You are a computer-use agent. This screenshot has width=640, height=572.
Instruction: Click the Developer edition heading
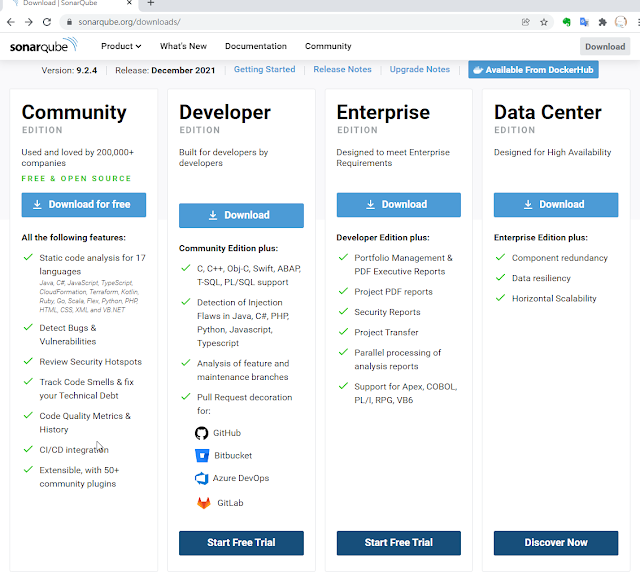click(225, 113)
